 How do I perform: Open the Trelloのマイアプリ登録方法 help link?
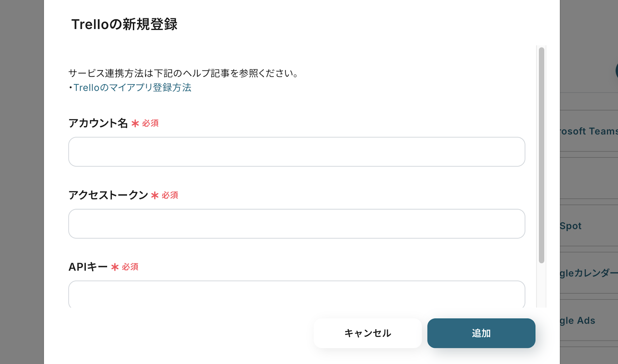point(132,88)
